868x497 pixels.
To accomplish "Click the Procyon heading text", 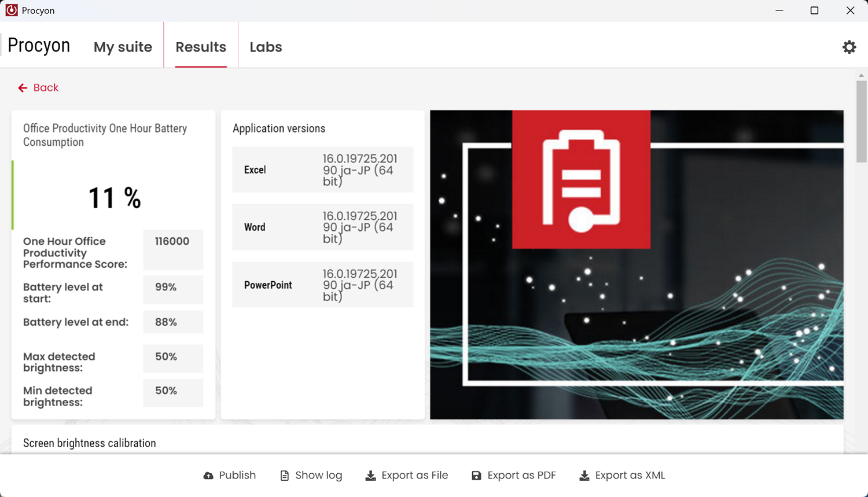I will point(39,45).
